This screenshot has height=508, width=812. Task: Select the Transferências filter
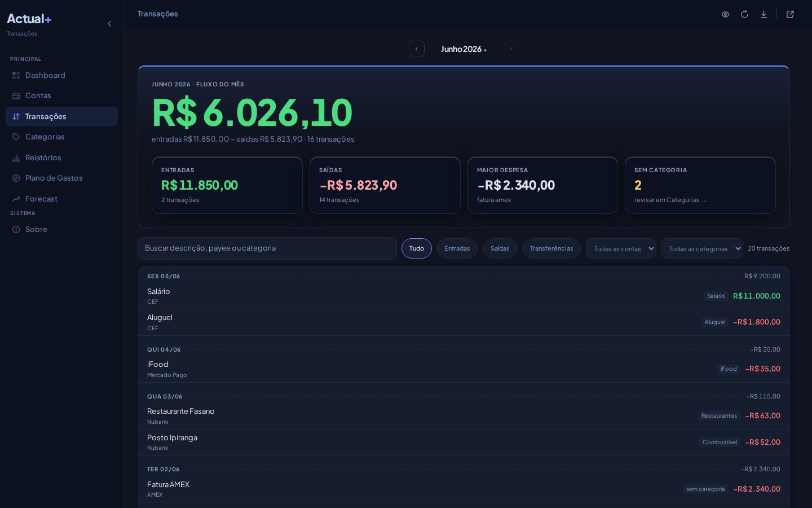551,248
